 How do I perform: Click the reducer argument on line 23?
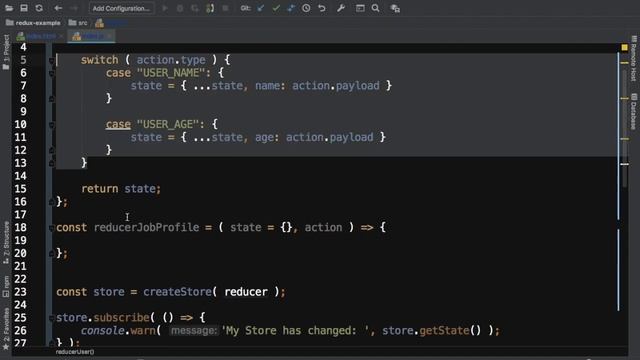(246, 292)
